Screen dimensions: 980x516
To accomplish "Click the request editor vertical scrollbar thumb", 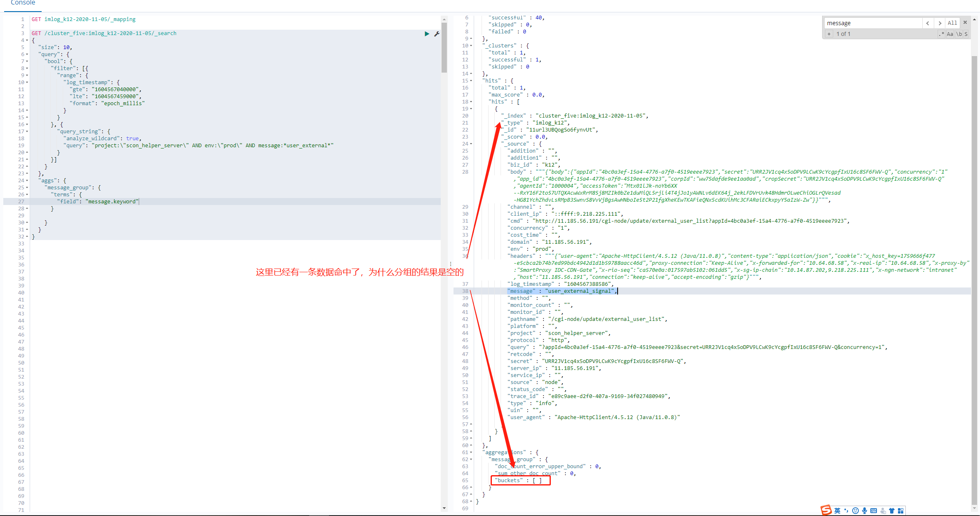I will pos(444,47).
